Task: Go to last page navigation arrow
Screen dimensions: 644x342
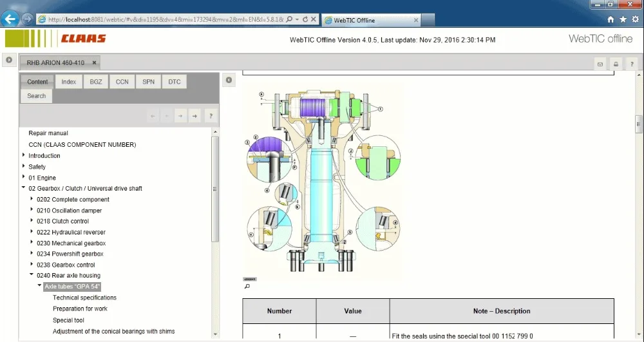Action: point(194,116)
